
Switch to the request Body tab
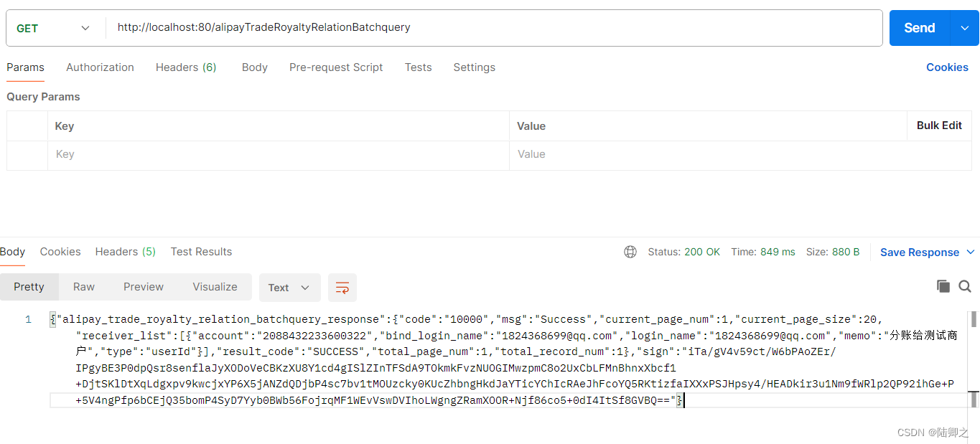254,67
